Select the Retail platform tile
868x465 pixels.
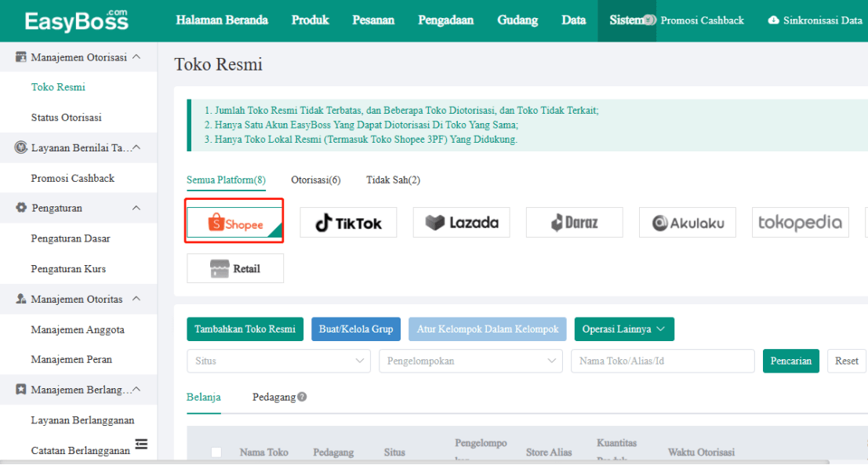click(235, 268)
